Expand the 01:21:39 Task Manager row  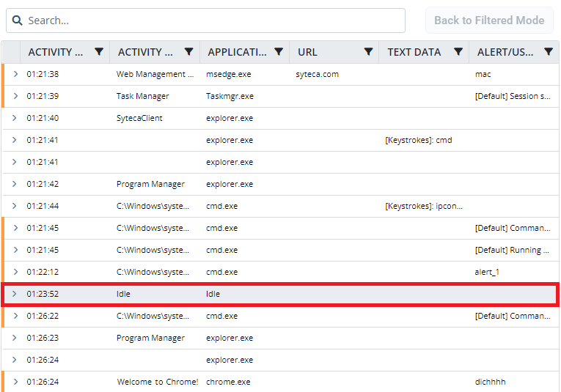click(x=15, y=96)
